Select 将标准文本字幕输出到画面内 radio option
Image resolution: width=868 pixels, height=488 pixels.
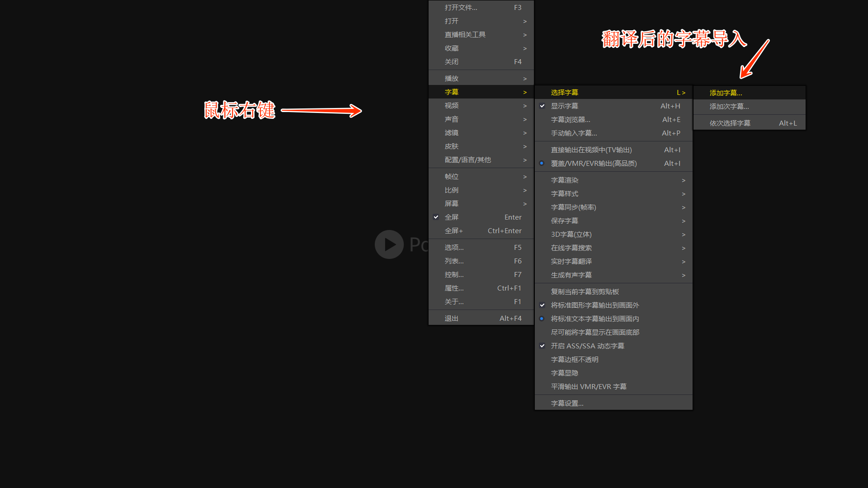(x=594, y=319)
